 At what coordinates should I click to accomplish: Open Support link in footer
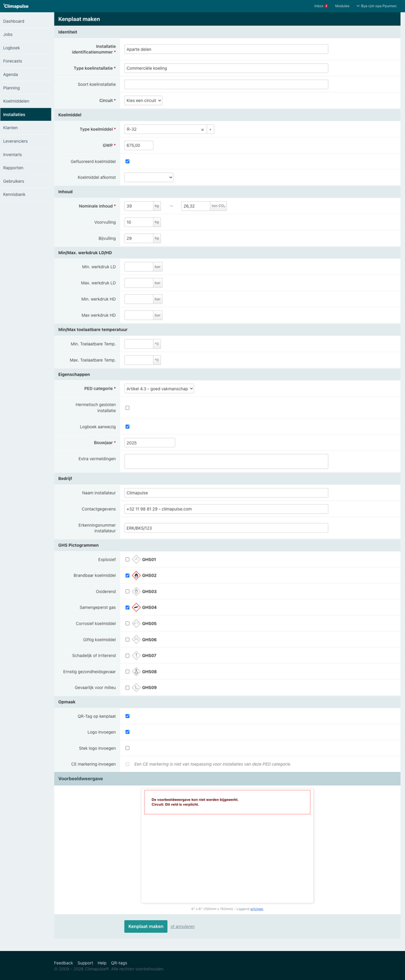pos(85,963)
